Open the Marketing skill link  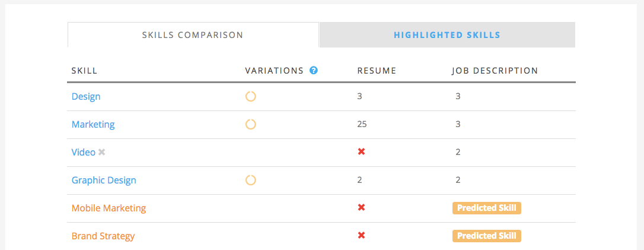click(x=93, y=124)
